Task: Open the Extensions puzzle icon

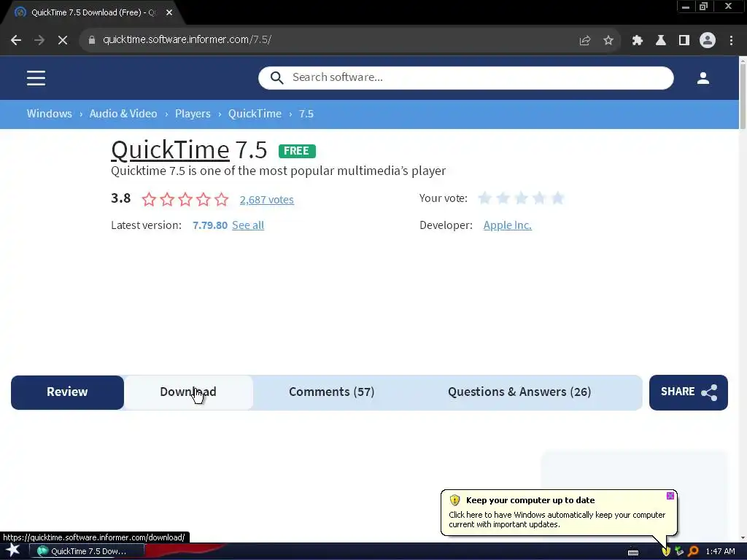Action: (x=638, y=40)
